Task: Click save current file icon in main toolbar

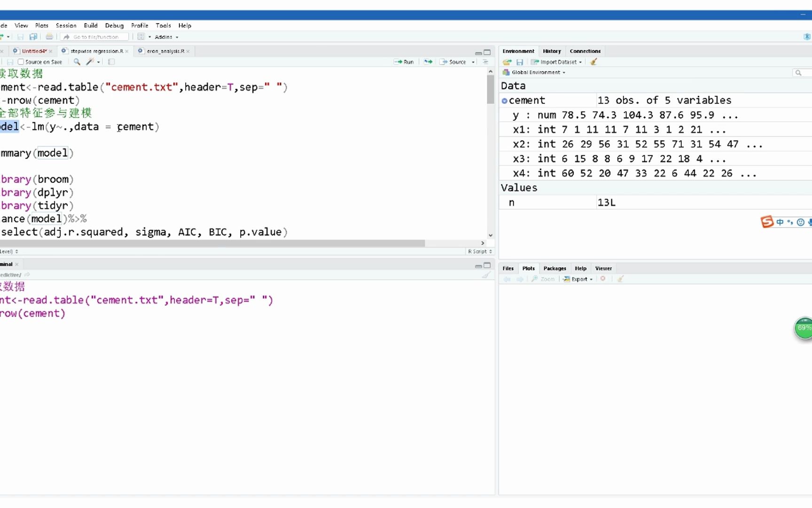Action: [x=20, y=37]
